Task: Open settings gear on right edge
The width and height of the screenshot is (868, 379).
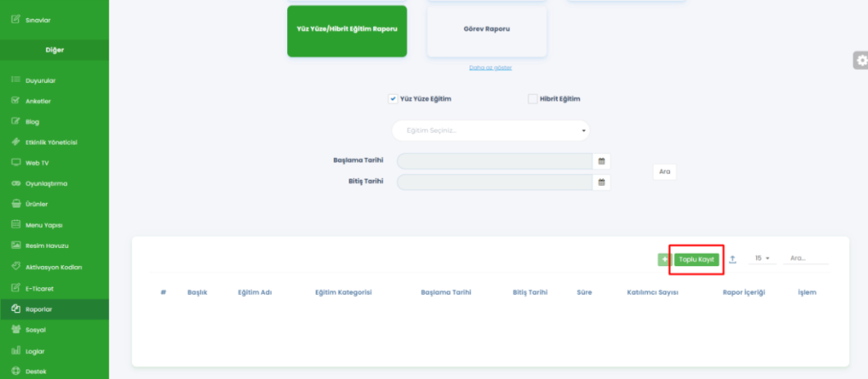Action: pos(861,61)
